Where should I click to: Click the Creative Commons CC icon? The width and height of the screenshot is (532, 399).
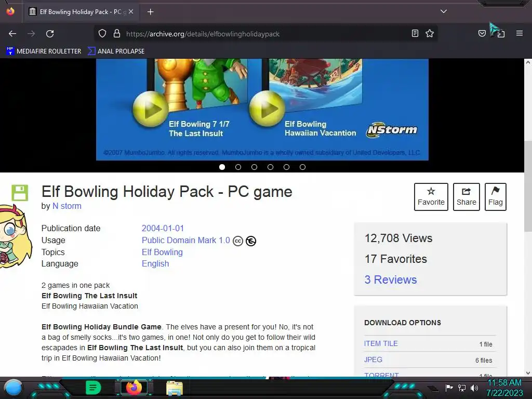pyautogui.click(x=238, y=241)
